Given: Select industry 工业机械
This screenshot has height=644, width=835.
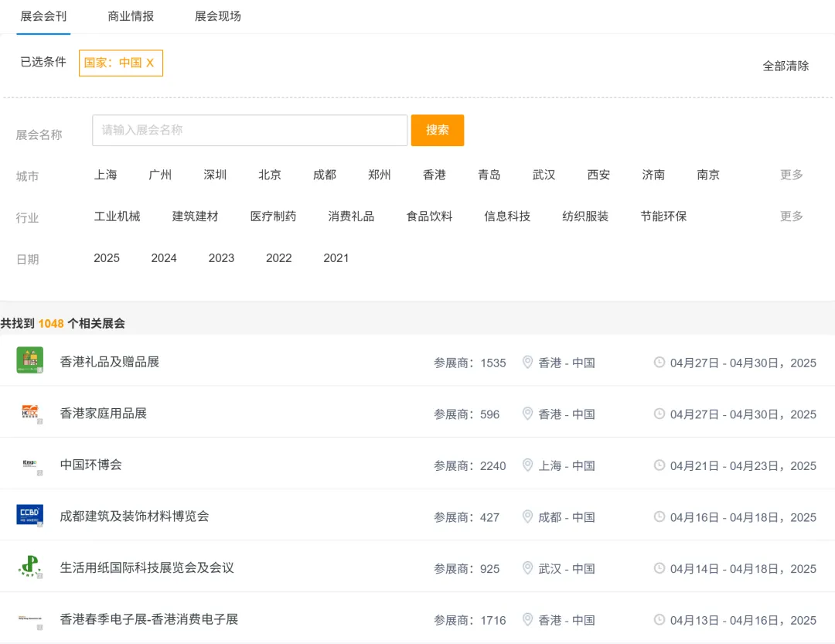Looking at the screenshot, I should point(118,216).
